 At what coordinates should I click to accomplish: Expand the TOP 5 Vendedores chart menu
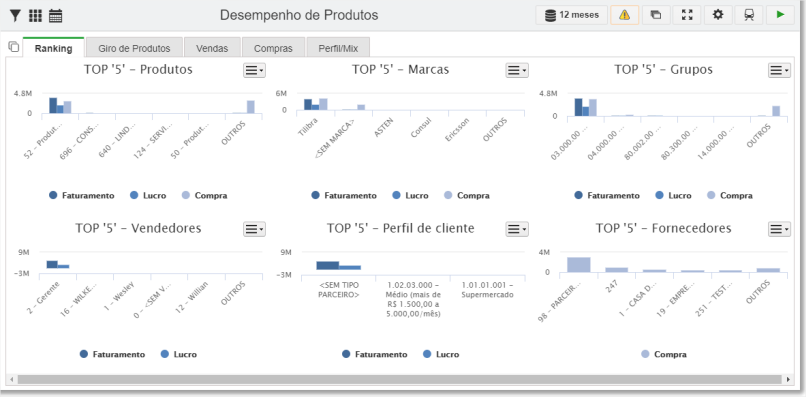pyautogui.click(x=254, y=229)
